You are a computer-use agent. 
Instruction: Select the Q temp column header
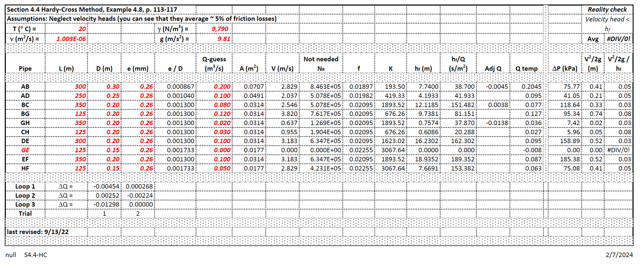coord(527,69)
